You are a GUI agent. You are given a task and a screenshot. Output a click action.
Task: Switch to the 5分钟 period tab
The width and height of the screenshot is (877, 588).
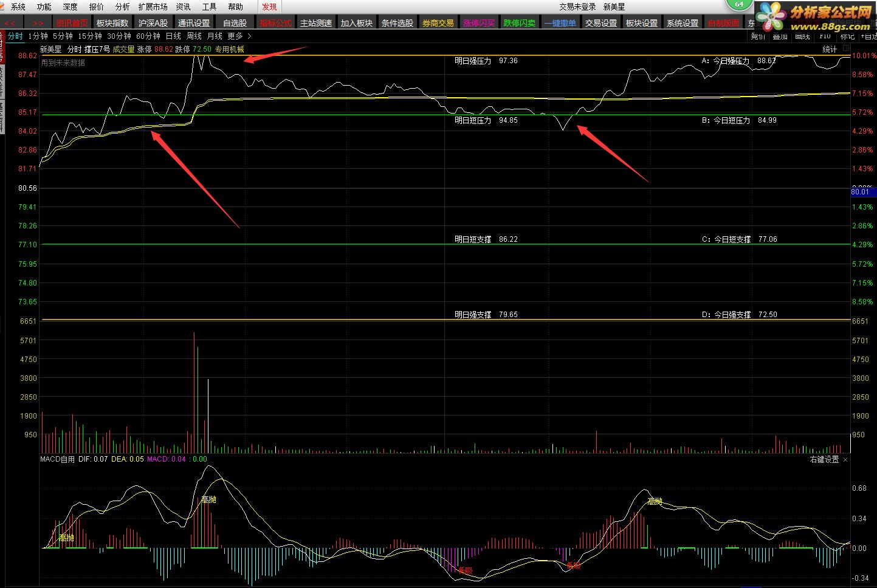(x=63, y=36)
